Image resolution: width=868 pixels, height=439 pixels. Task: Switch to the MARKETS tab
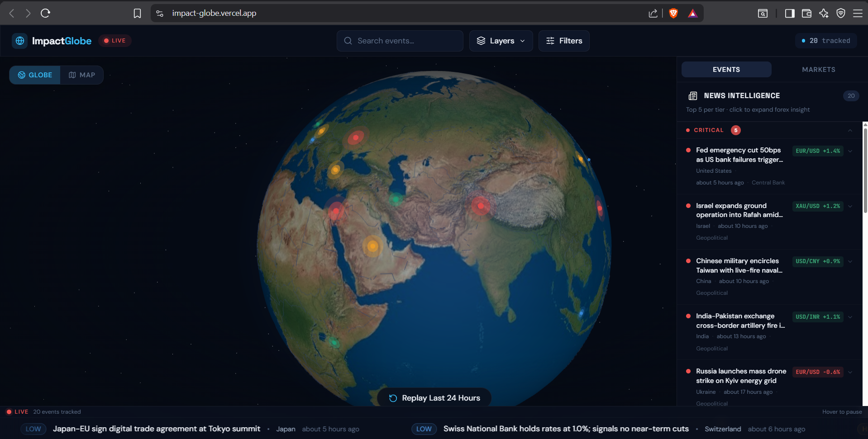tap(819, 70)
